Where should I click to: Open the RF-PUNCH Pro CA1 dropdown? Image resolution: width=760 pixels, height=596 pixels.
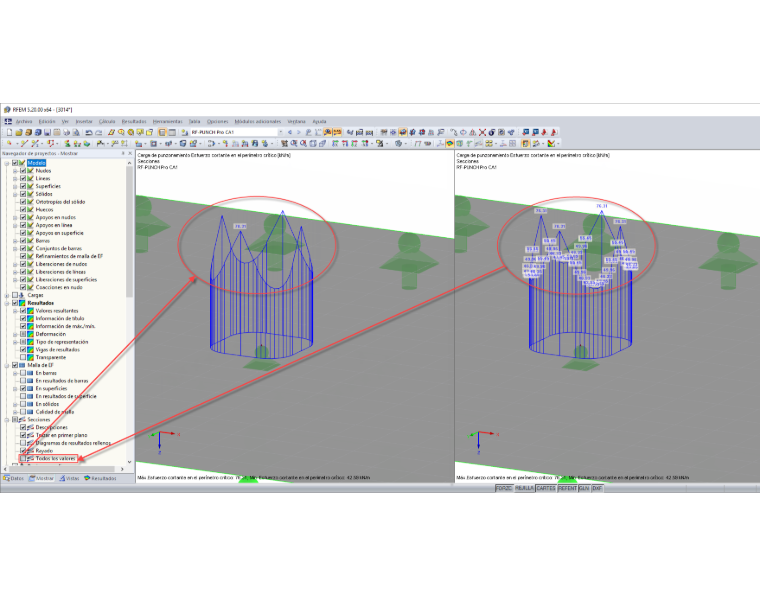281,132
